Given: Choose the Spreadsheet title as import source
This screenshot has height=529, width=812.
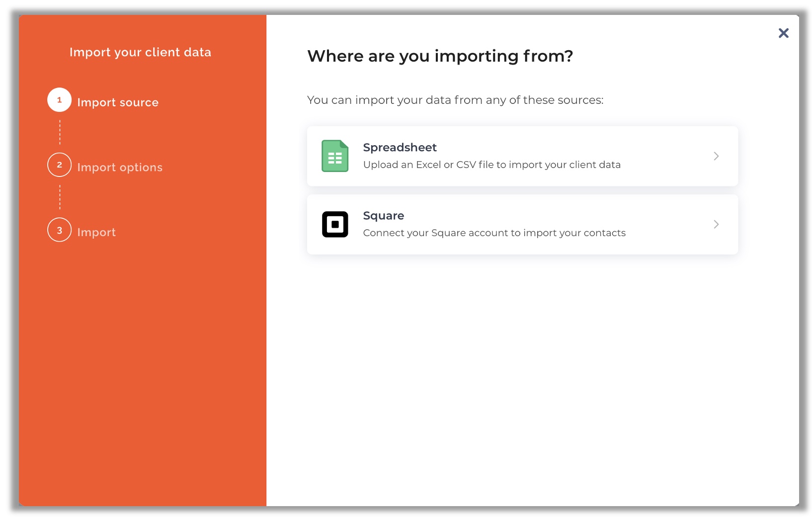Looking at the screenshot, I should coord(400,148).
